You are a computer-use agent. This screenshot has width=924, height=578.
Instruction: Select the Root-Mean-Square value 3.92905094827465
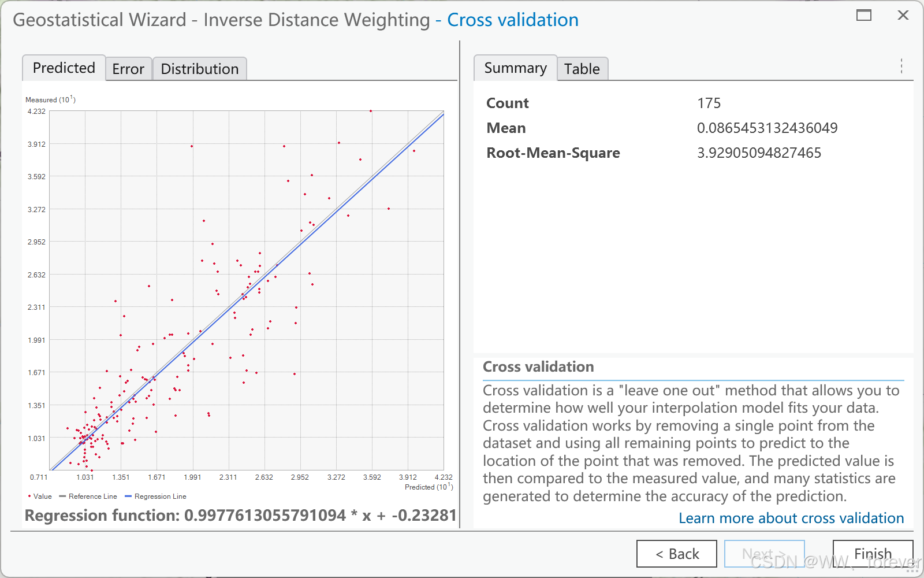759,153
